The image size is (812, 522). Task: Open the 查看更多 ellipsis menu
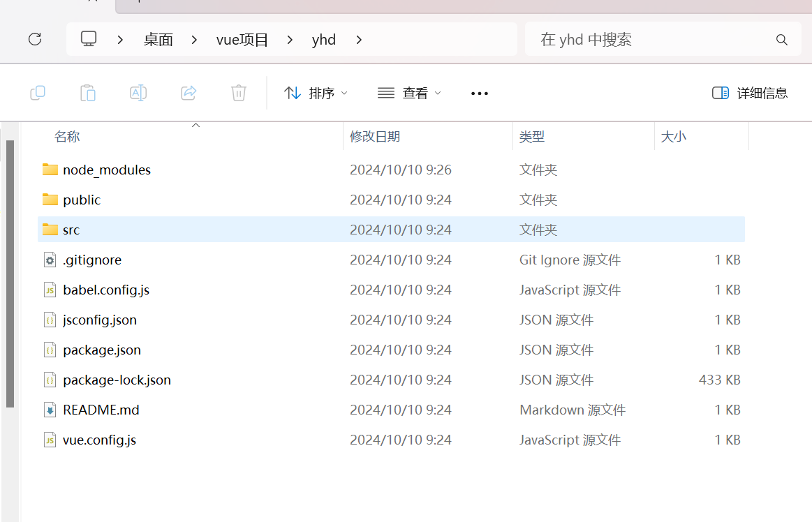pyautogui.click(x=479, y=92)
